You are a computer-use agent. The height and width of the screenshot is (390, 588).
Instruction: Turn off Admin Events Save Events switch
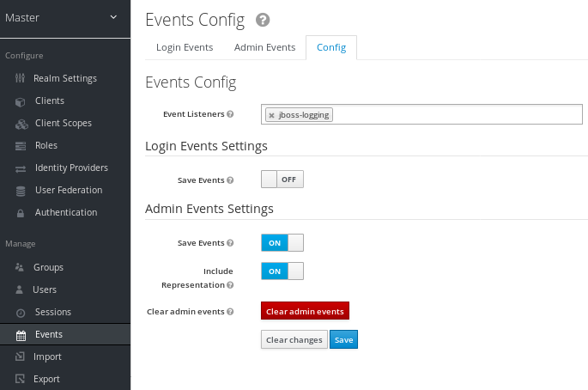click(282, 242)
